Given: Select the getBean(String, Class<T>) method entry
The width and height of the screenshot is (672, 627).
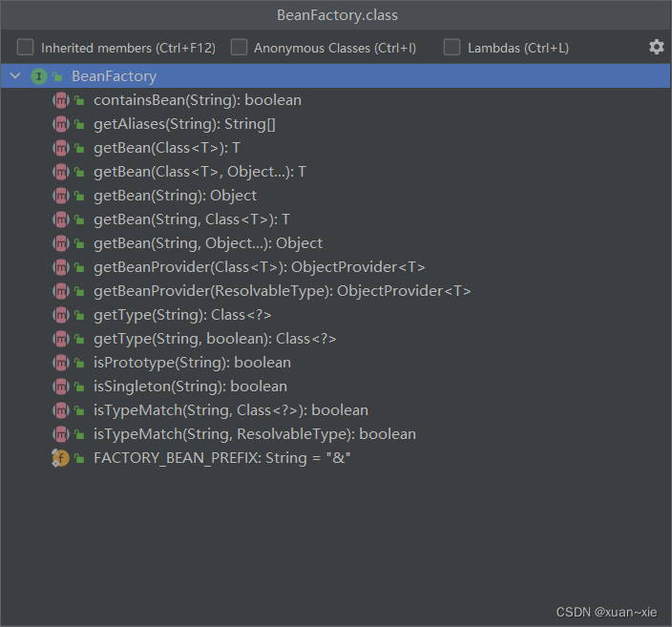Looking at the screenshot, I should coord(191,219).
